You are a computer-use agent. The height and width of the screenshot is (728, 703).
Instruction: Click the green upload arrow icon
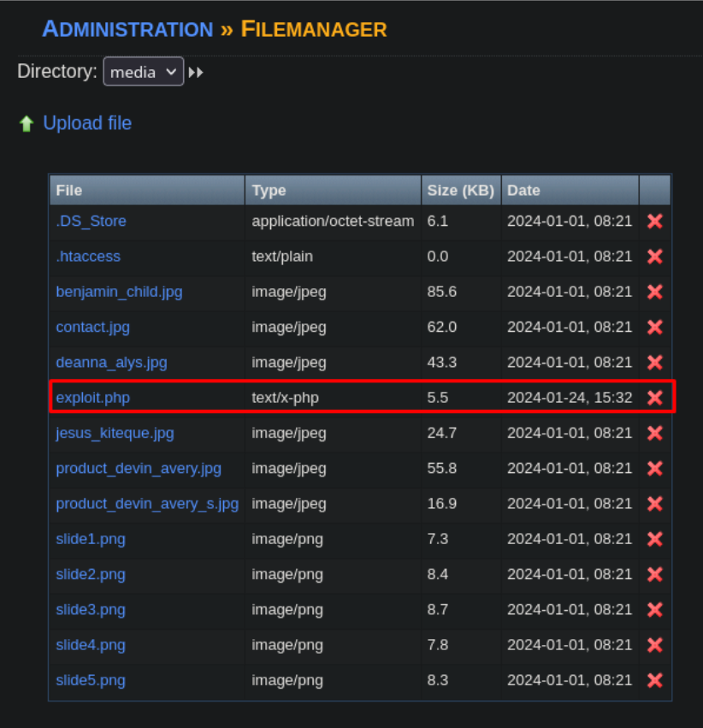tap(26, 124)
